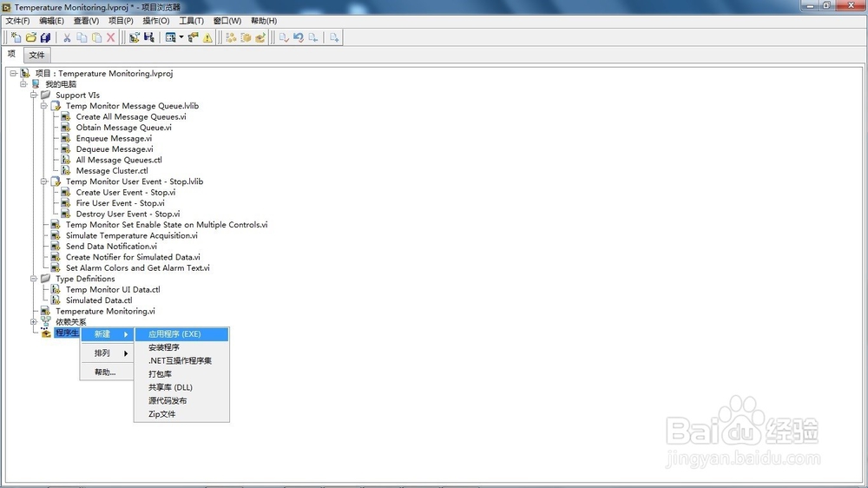The width and height of the screenshot is (868, 488).
Task: Open the 窗口(W) menu
Action: (x=227, y=21)
